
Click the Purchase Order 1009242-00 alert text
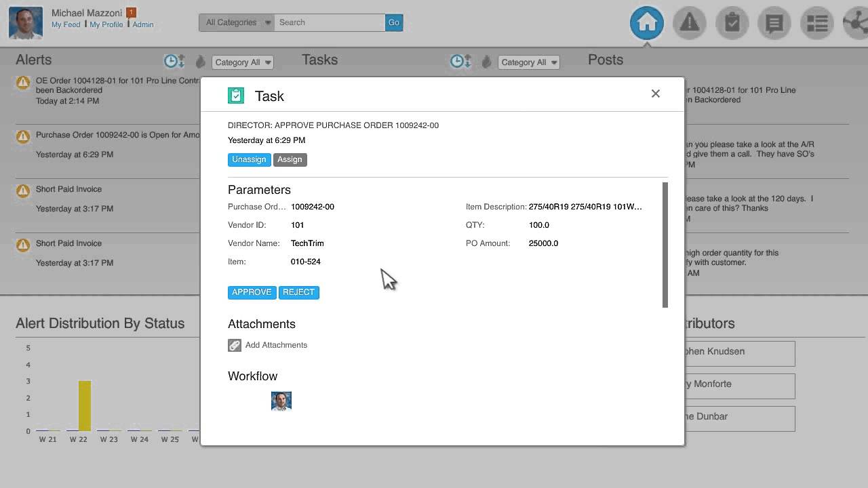click(117, 135)
